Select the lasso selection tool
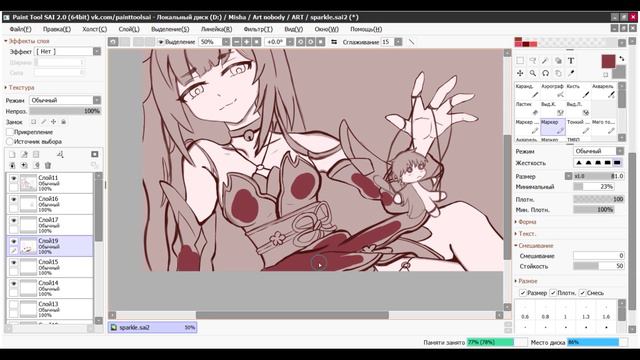Image resolution: width=640 pixels, height=360 pixels. [533, 61]
